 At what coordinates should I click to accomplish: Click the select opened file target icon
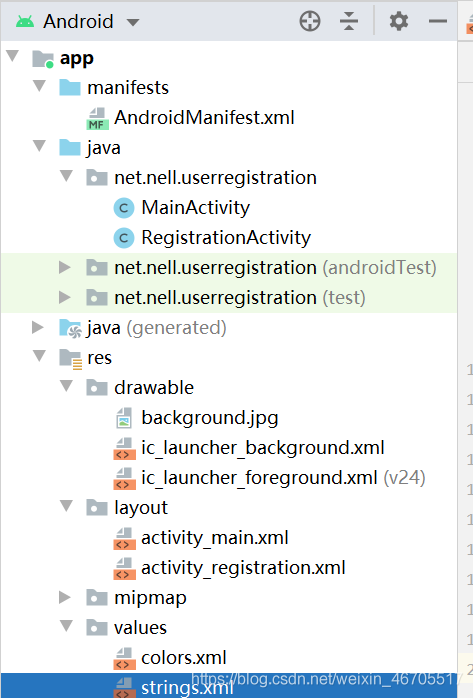pos(310,21)
